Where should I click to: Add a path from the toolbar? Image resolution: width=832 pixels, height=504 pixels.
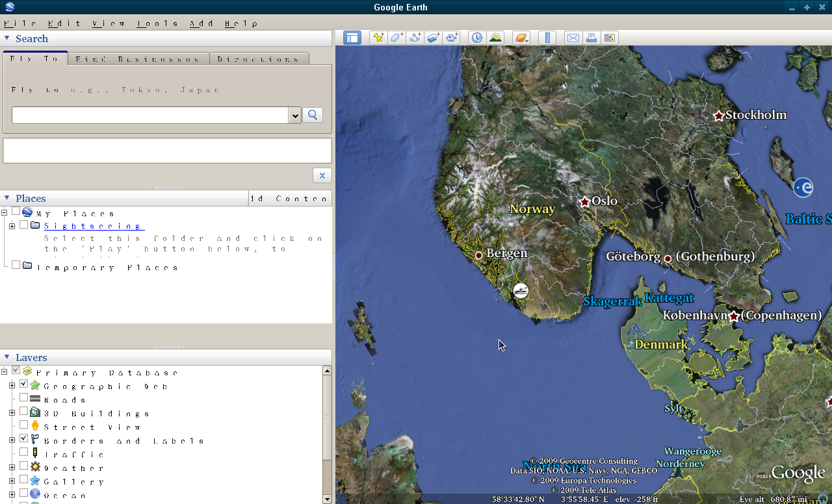click(x=415, y=38)
